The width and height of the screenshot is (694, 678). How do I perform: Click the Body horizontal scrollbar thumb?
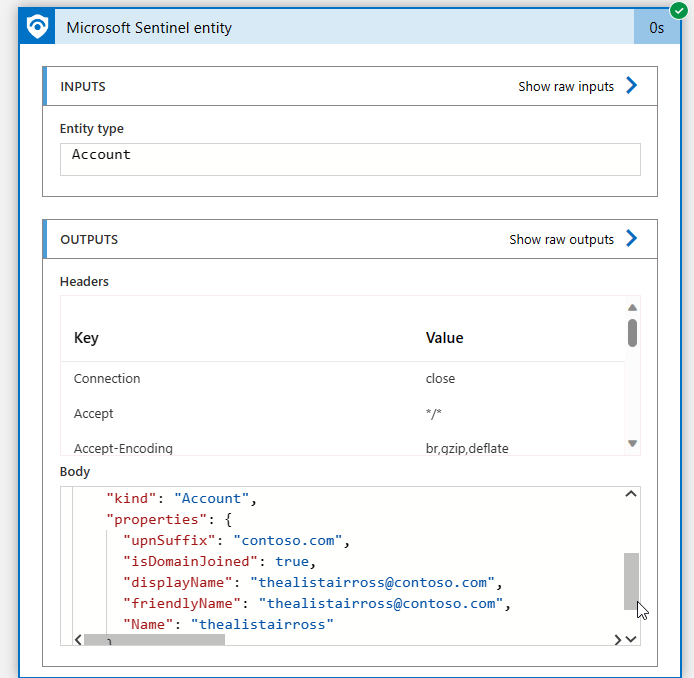tap(154, 639)
